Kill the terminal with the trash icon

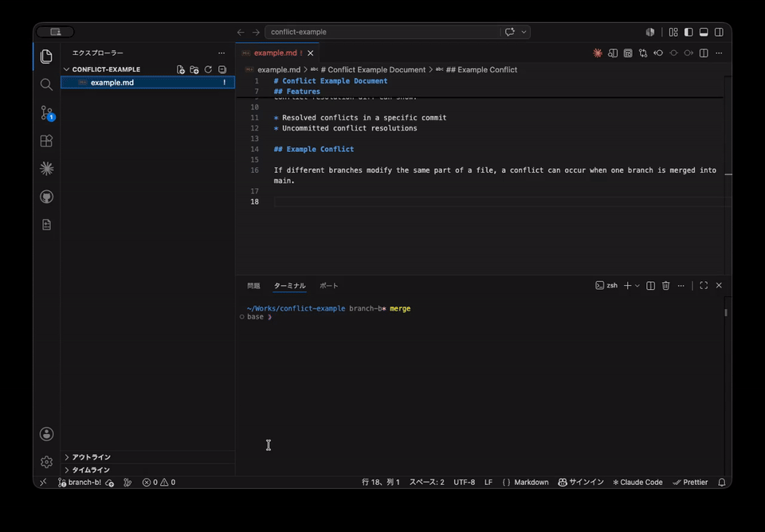(x=665, y=286)
